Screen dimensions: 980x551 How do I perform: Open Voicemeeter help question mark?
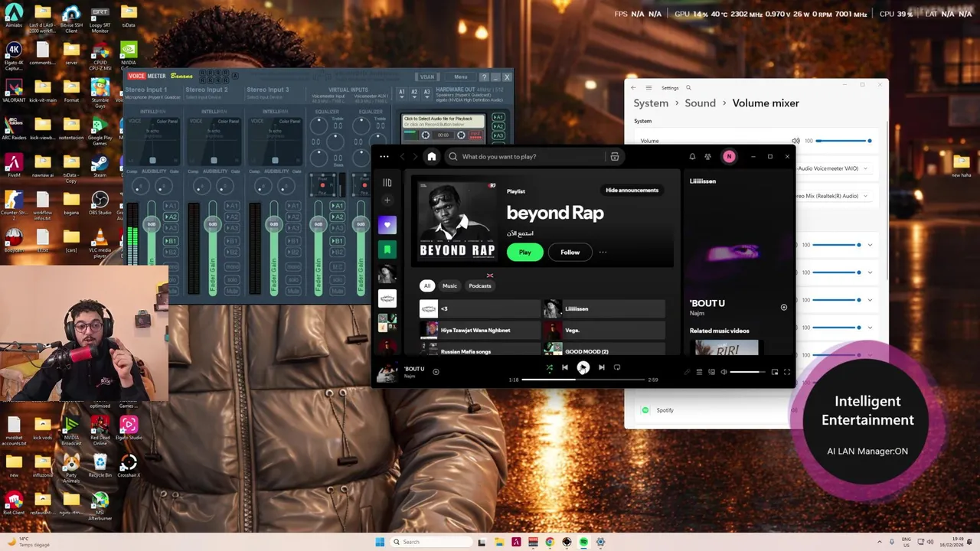pos(483,77)
